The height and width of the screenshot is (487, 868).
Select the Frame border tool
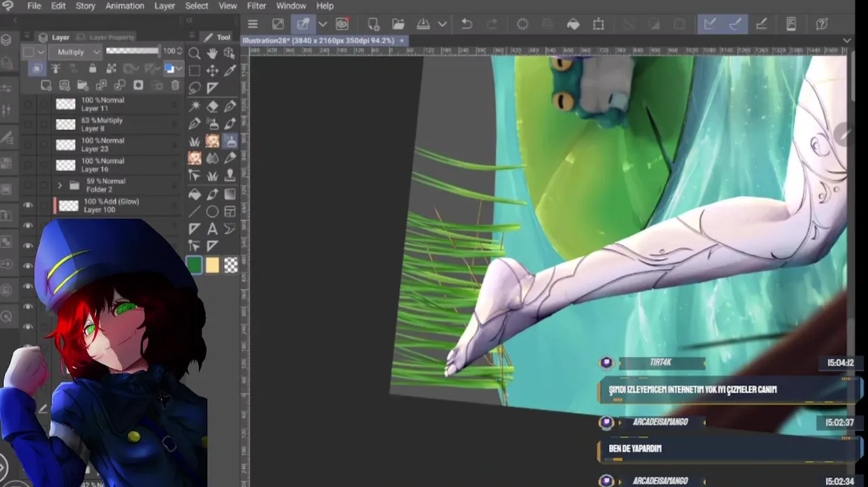(x=230, y=212)
